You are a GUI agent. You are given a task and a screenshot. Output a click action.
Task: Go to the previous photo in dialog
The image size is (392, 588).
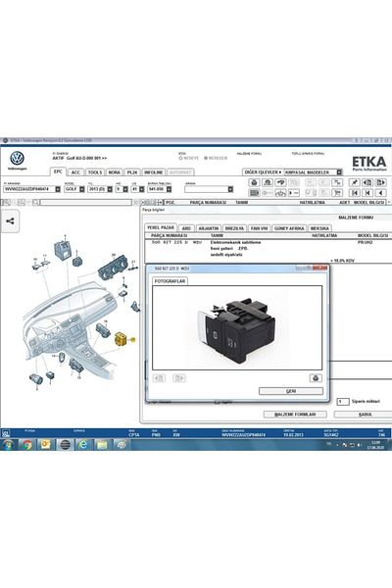pyautogui.click(x=159, y=378)
